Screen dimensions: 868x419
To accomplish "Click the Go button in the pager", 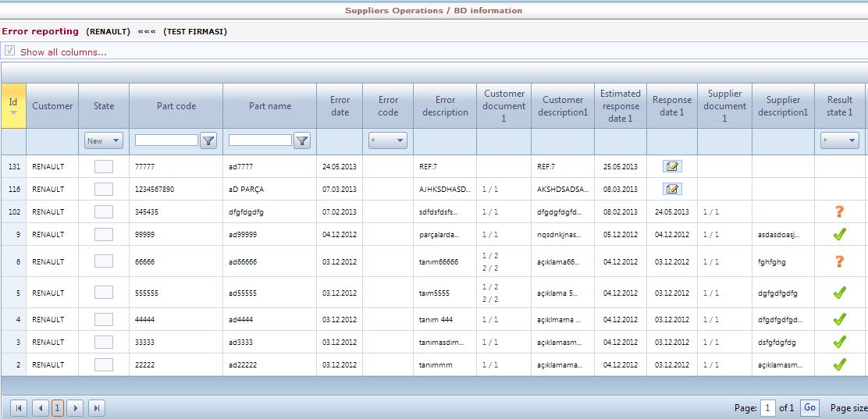I will tap(809, 408).
